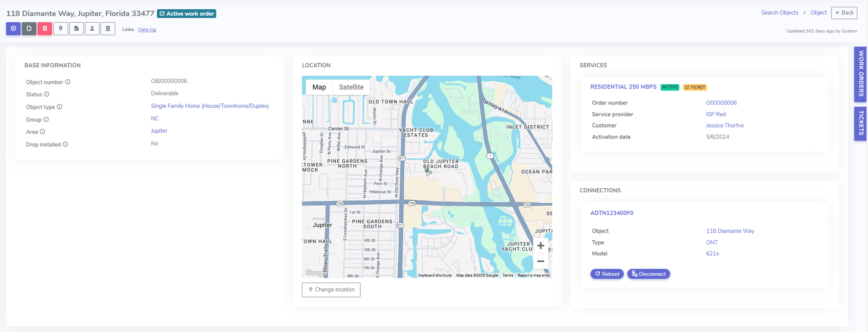The width and height of the screenshot is (868, 332).
Task: Click the Back button
Action: click(x=844, y=13)
